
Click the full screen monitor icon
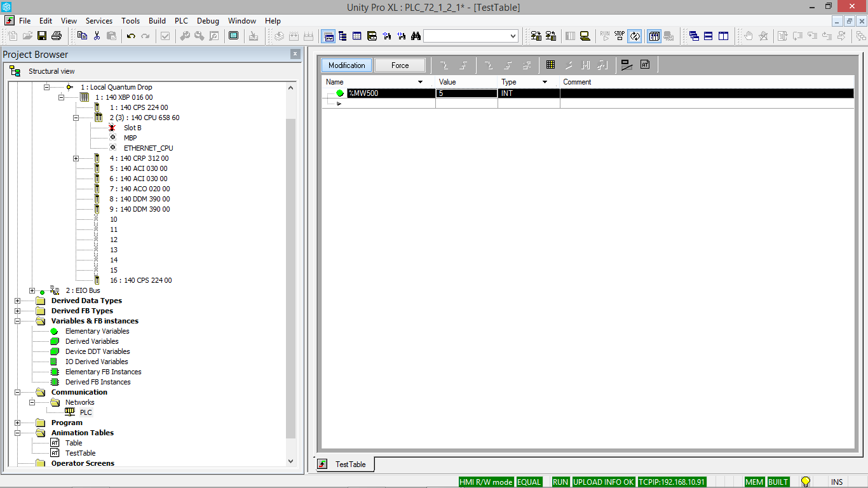click(233, 36)
